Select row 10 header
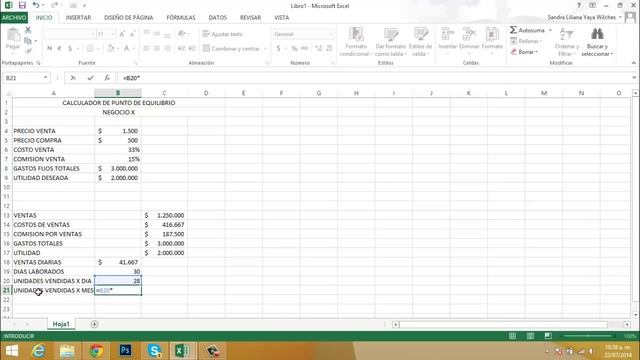This screenshot has height=360, width=640. point(6,187)
